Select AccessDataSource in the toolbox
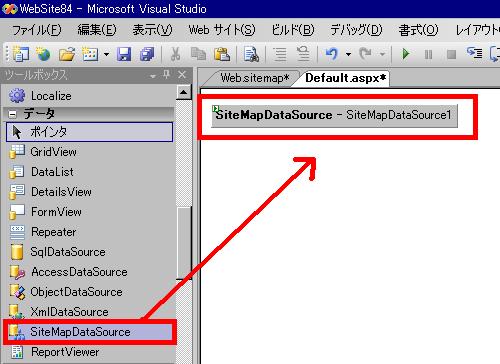500x364 pixels. (x=89, y=272)
